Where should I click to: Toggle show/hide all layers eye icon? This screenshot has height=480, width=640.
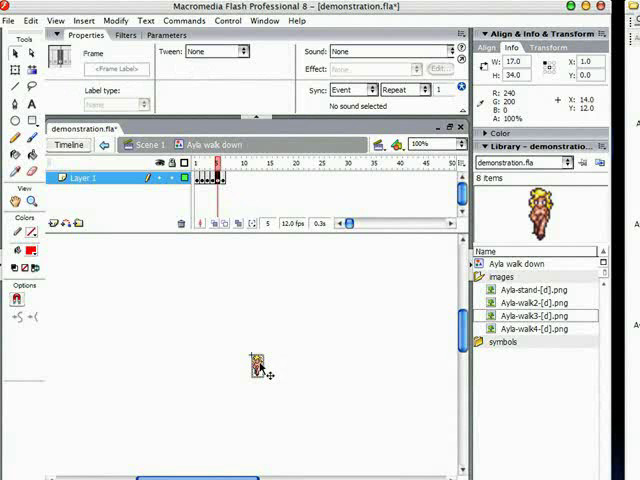pyautogui.click(x=160, y=163)
